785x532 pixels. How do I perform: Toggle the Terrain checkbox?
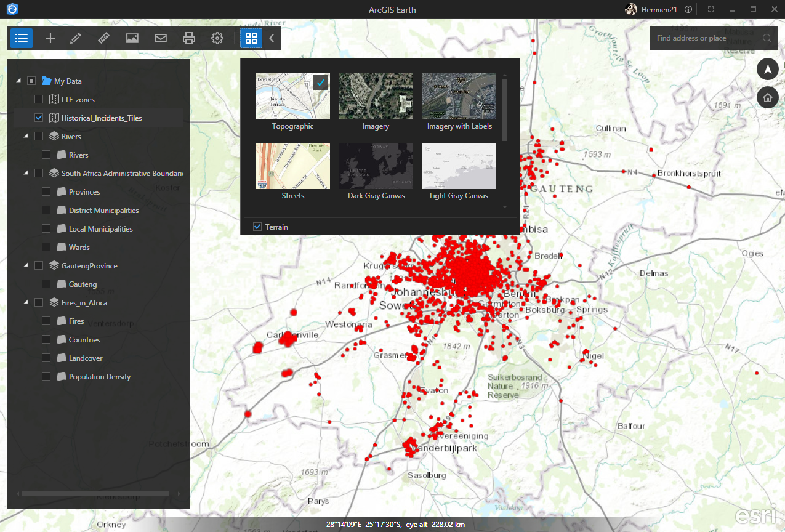[257, 227]
